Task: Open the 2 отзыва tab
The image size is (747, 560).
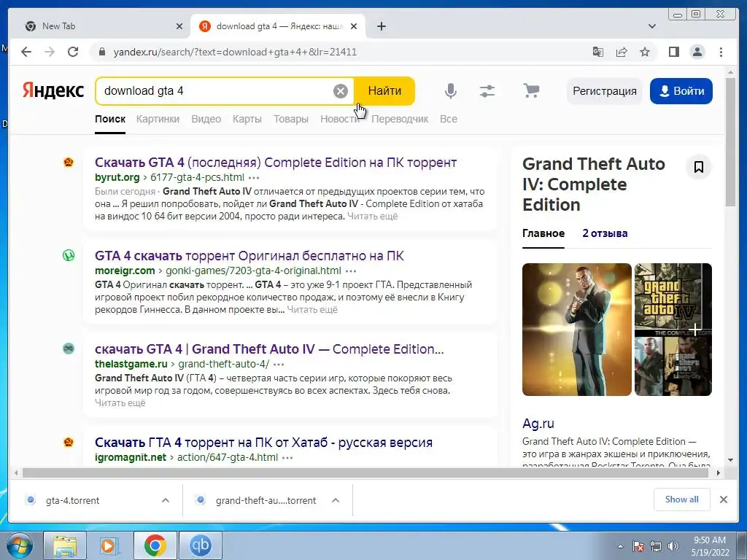Action: 605,233
